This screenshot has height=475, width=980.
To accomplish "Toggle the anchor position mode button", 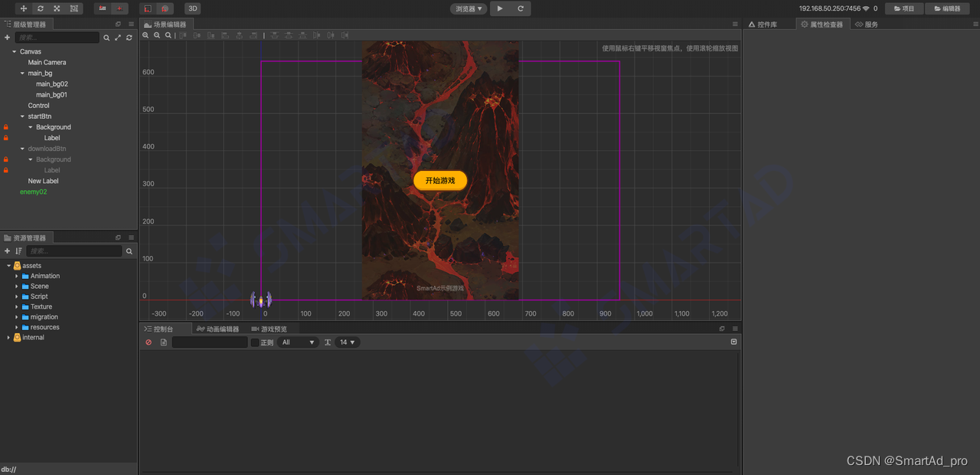I will tap(119, 8).
